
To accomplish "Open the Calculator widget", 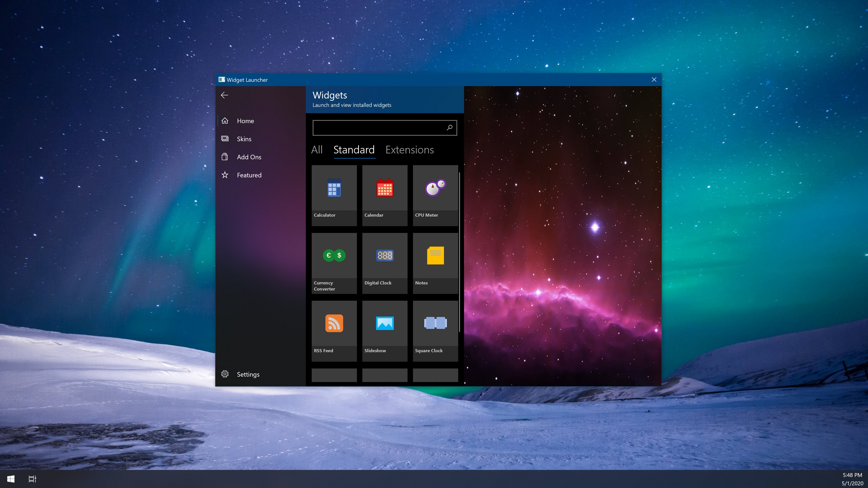I will point(334,195).
